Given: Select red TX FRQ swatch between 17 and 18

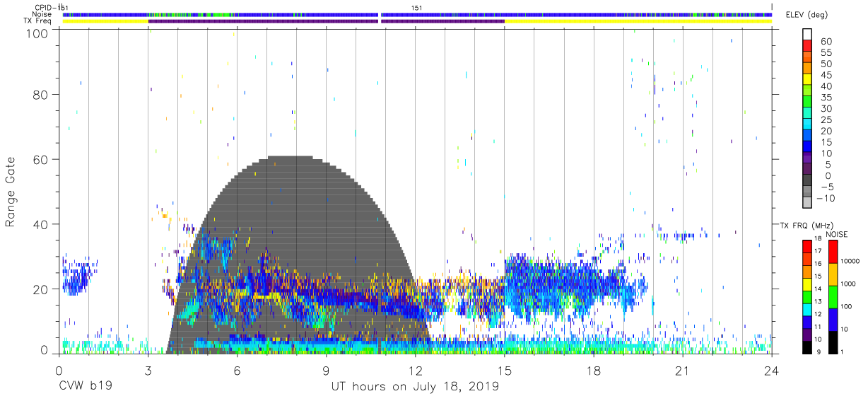Looking at the screenshot, I should (807, 246).
